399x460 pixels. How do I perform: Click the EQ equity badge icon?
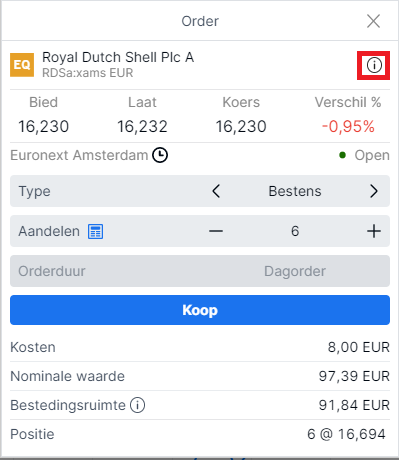[x=22, y=65]
